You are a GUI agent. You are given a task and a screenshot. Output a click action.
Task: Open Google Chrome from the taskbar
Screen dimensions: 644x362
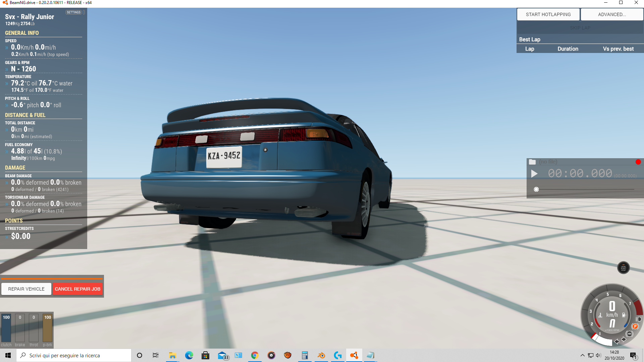[255, 355]
